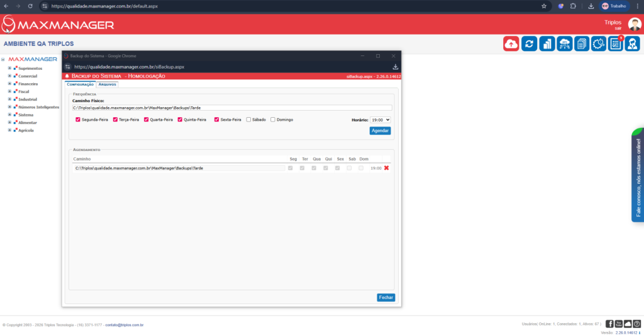Screen dimensions: 644x335
Task: Expand the Financeira tree node
Action: click(x=9, y=84)
